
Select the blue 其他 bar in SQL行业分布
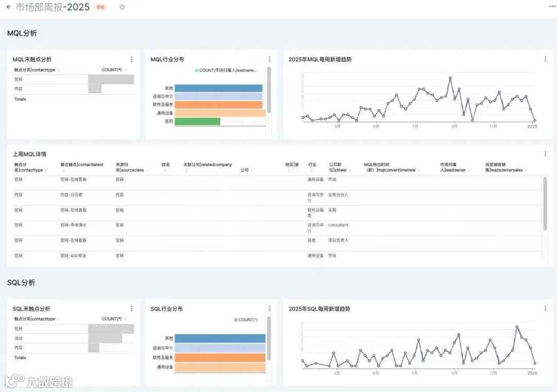(x=220, y=338)
